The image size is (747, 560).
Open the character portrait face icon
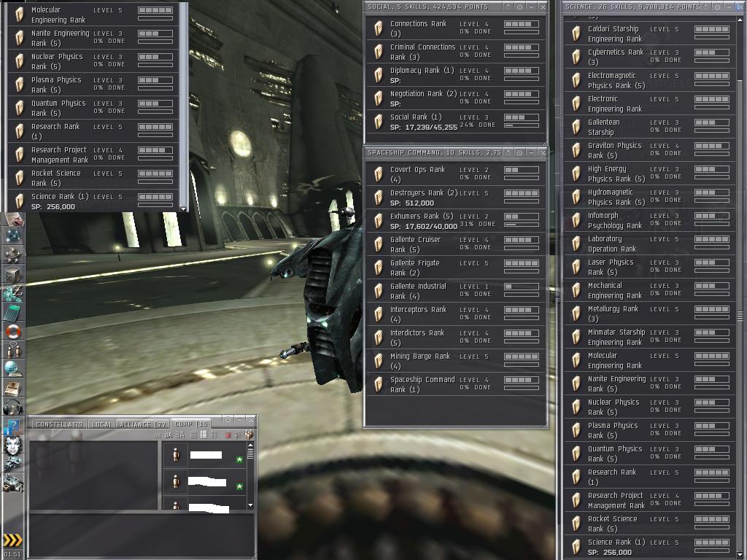[13, 446]
